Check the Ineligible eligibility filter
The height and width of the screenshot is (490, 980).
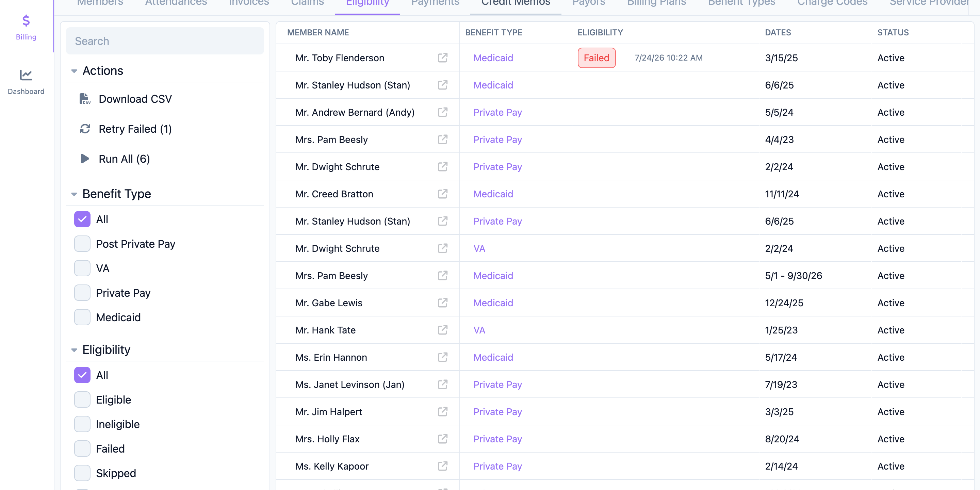click(82, 424)
